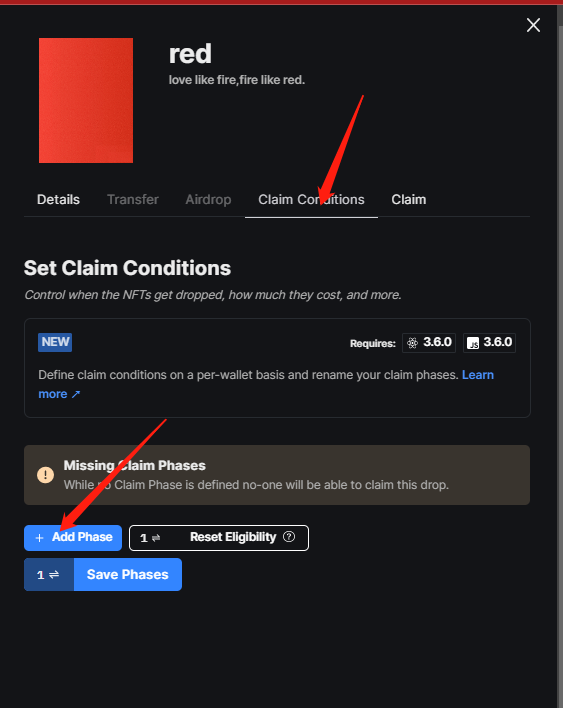Image resolution: width=563 pixels, height=708 pixels.
Task: Open the Learn more link
Action: click(266, 384)
